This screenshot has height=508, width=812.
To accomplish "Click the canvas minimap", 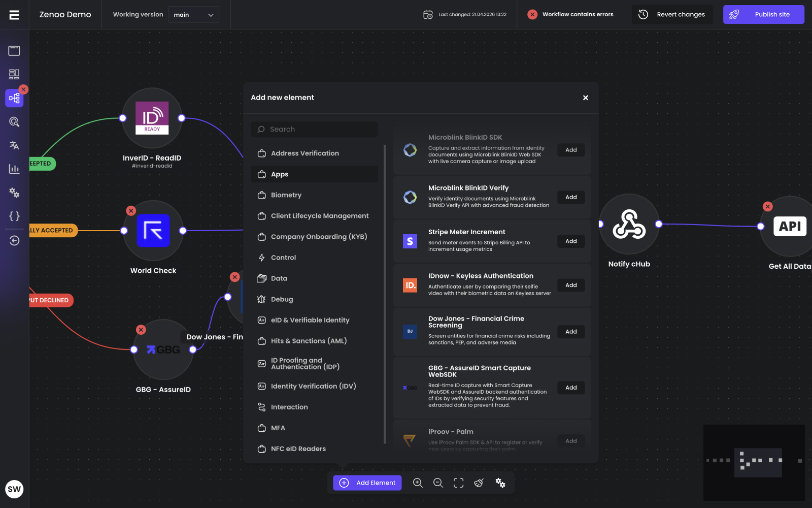I will 754,463.
